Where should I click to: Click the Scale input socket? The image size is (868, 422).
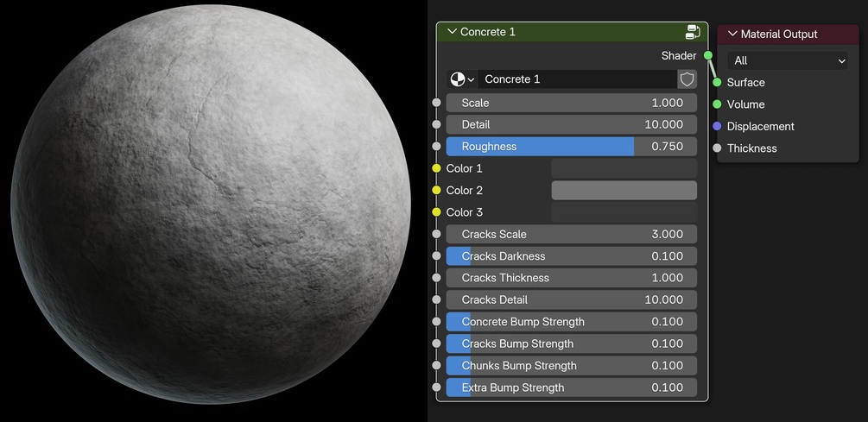point(436,103)
